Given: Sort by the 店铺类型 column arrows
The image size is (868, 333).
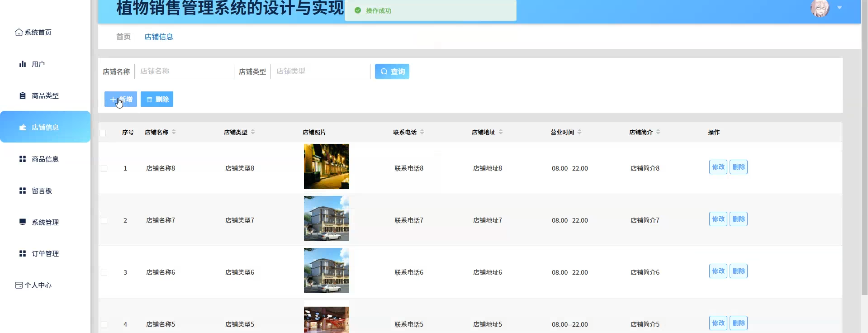Looking at the screenshot, I should coord(253,132).
